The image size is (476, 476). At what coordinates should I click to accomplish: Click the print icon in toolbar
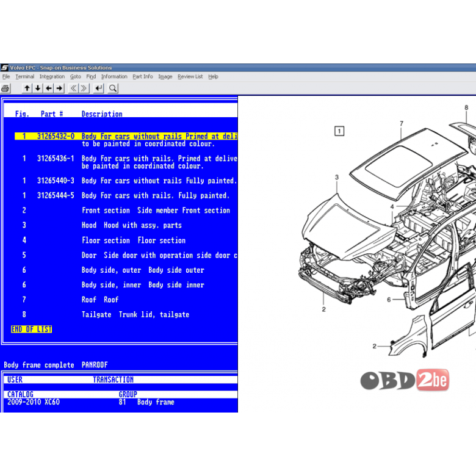pos(5,88)
